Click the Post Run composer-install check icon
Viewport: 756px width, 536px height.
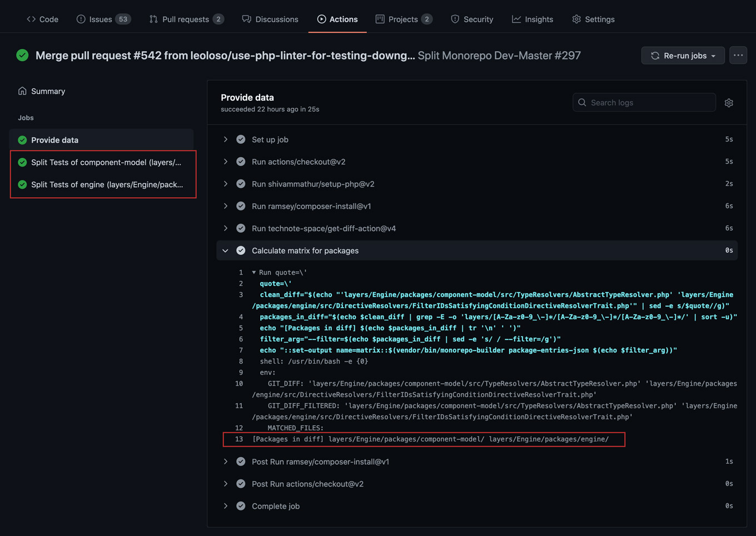pyautogui.click(x=241, y=462)
